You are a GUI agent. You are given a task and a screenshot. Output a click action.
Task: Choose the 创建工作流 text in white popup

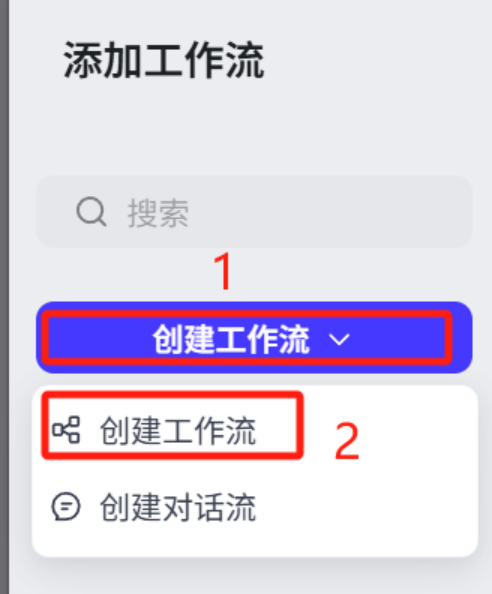[x=178, y=431]
